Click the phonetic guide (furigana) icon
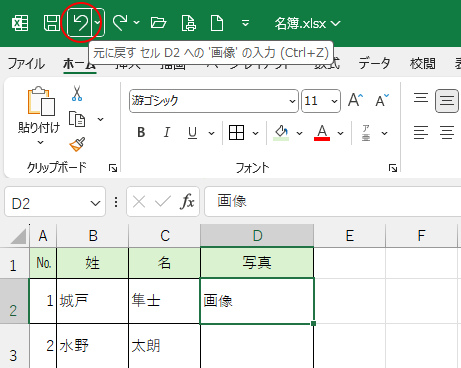This screenshot has height=368, width=461. (x=366, y=133)
